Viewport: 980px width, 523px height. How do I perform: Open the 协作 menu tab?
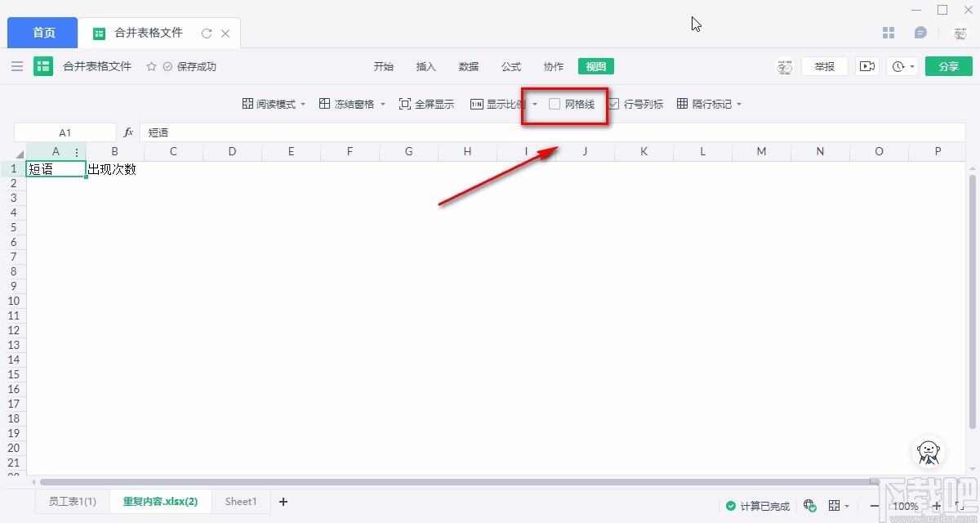[554, 66]
